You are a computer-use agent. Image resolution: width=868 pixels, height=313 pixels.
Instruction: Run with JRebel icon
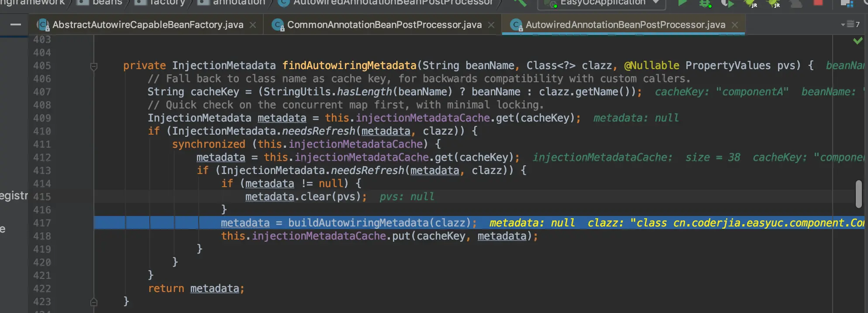751,3
